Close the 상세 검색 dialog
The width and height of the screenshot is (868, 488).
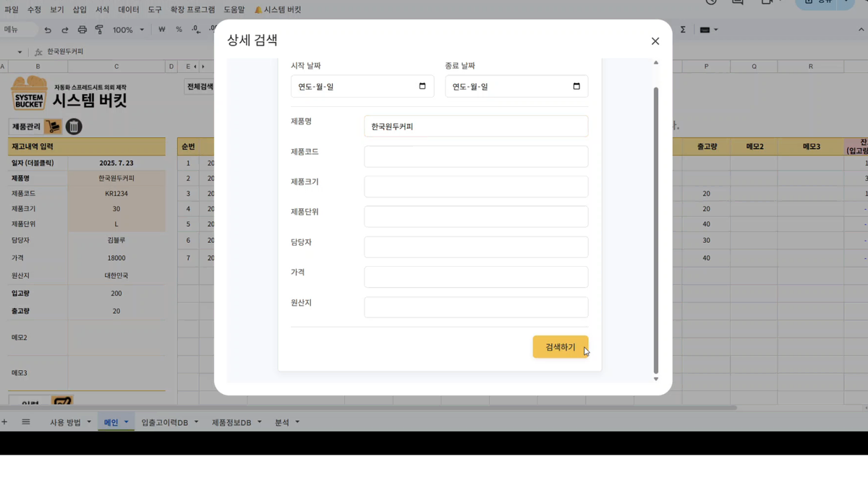click(x=655, y=41)
